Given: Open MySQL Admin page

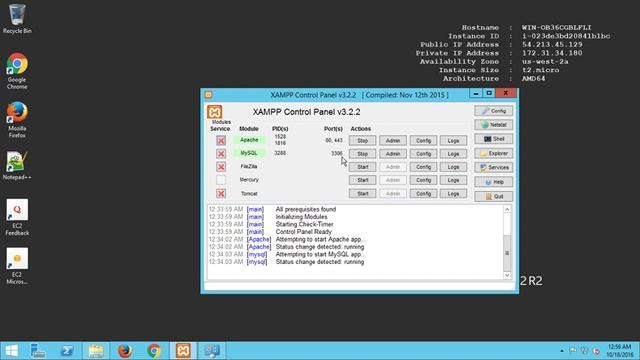Looking at the screenshot, I should click(x=393, y=154).
